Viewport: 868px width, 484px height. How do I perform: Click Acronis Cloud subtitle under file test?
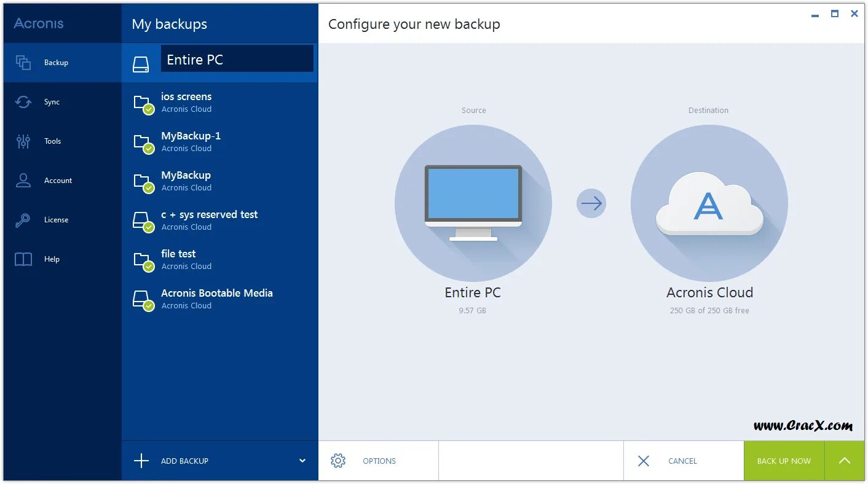click(186, 267)
